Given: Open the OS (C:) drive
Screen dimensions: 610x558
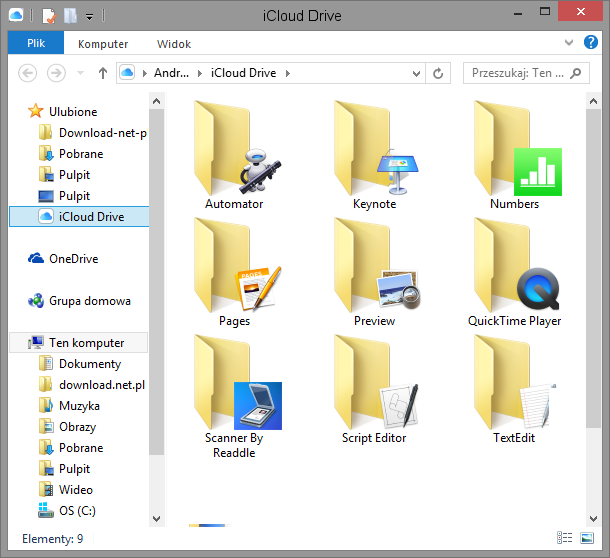Looking at the screenshot, I should [x=67, y=511].
